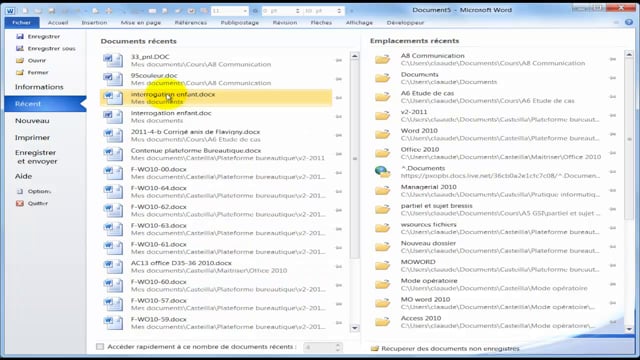Pin F-WO10-00.docx to the recent list
640x360 pixels.
pos(339,173)
